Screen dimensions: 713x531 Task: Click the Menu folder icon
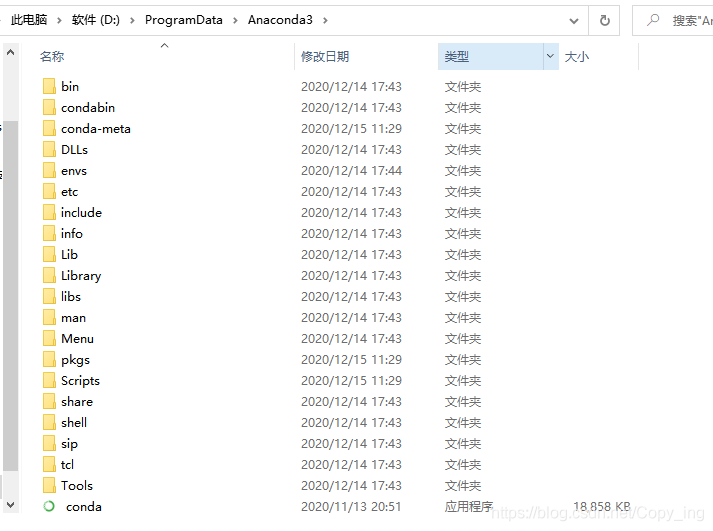pyautogui.click(x=49, y=338)
